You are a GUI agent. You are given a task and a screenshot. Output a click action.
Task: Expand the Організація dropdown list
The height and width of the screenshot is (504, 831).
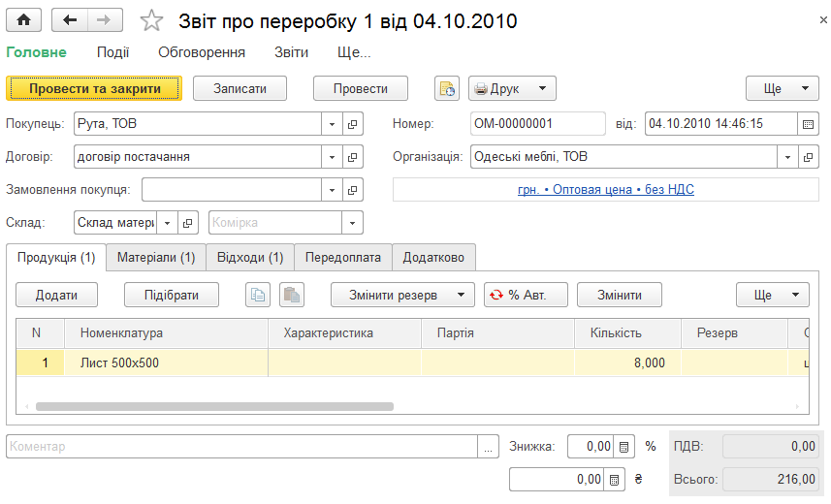(x=787, y=157)
